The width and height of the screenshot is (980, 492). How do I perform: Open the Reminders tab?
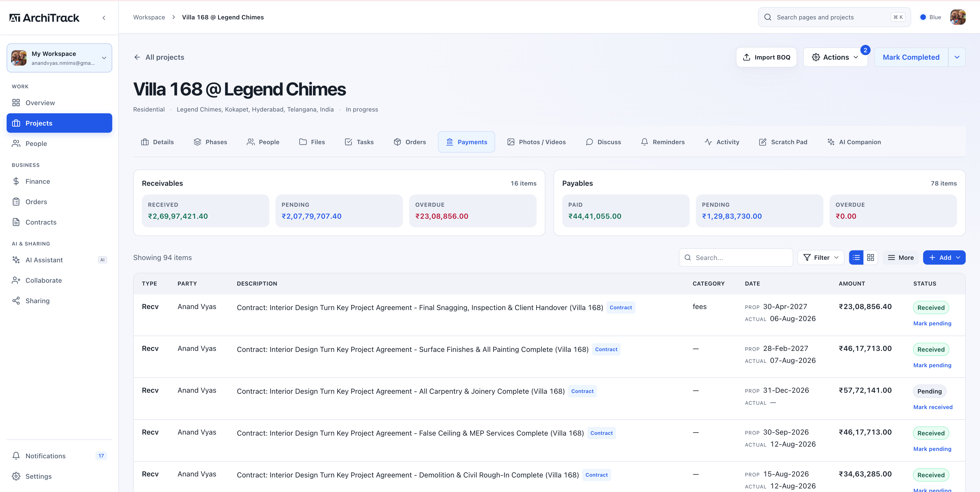click(x=663, y=142)
